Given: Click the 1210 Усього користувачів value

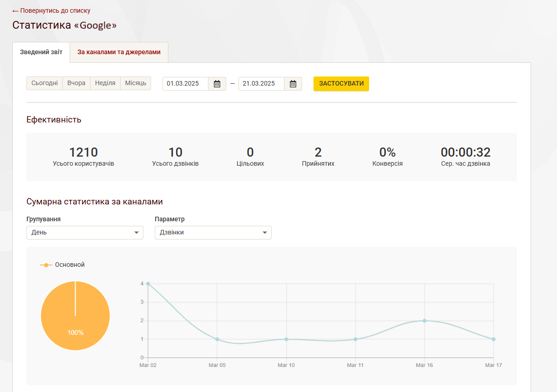Looking at the screenshot, I should 83,152.
